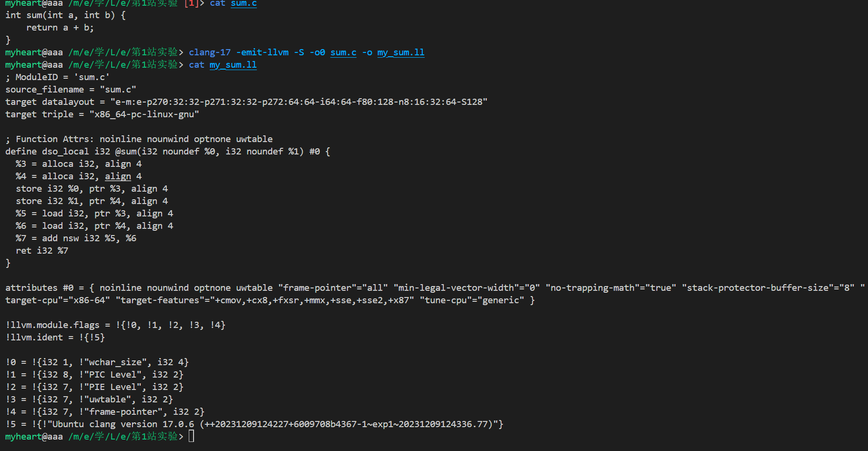Click the clang-17 command text
The height and width of the screenshot is (451, 868).
(210, 52)
